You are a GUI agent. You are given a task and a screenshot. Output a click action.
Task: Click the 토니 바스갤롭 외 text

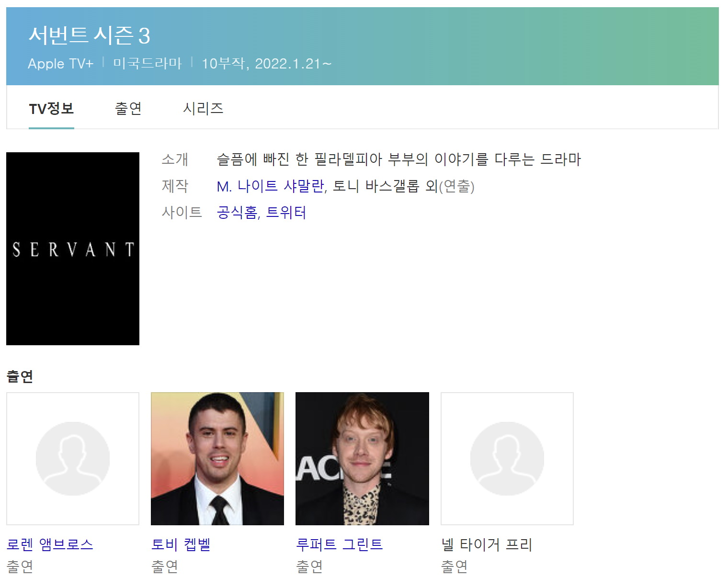[386, 186]
